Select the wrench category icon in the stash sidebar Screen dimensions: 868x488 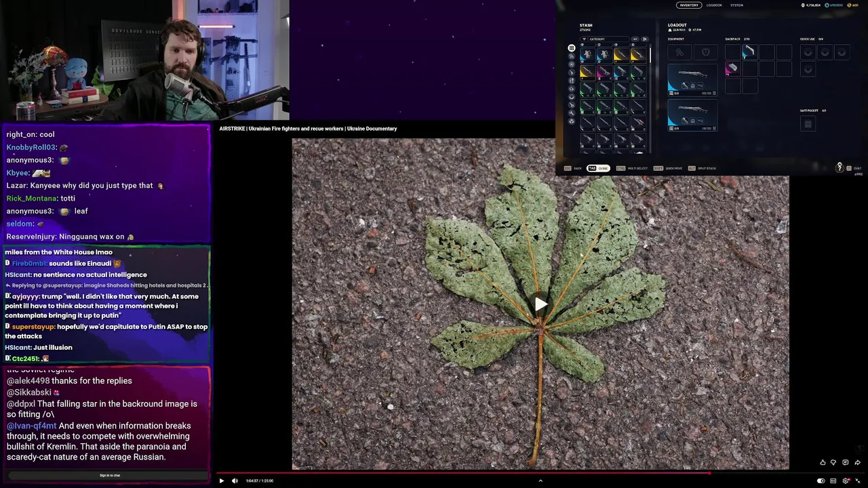(x=572, y=113)
